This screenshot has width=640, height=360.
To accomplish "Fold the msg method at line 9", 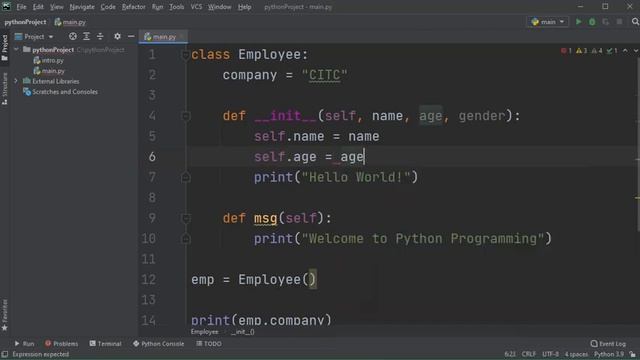I will 185,218.
